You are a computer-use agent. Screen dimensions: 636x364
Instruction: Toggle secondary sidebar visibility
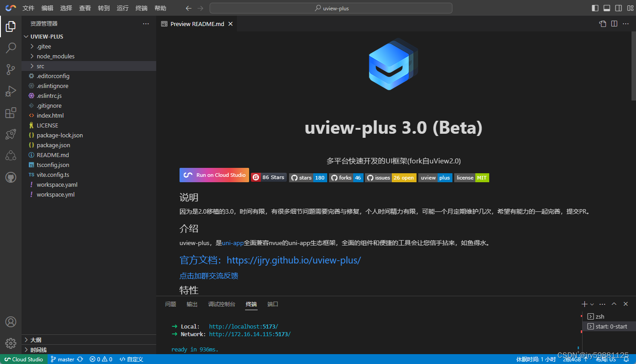tap(618, 8)
